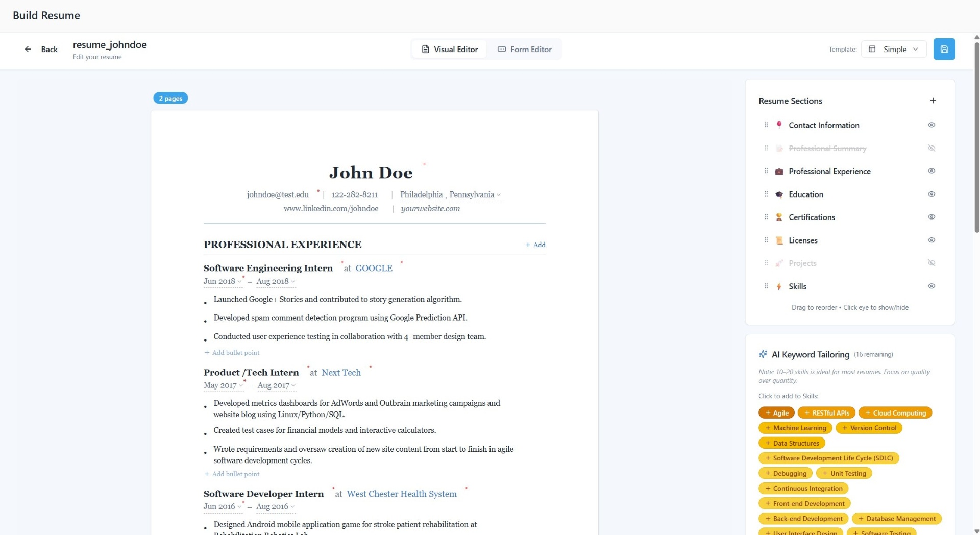The width and height of the screenshot is (980, 535).
Task: Add Data Structures keyword to Skills
Action: tap(792, 443)
